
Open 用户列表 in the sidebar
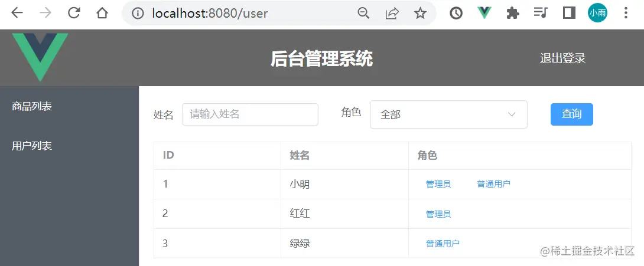(x=32, y=146)
